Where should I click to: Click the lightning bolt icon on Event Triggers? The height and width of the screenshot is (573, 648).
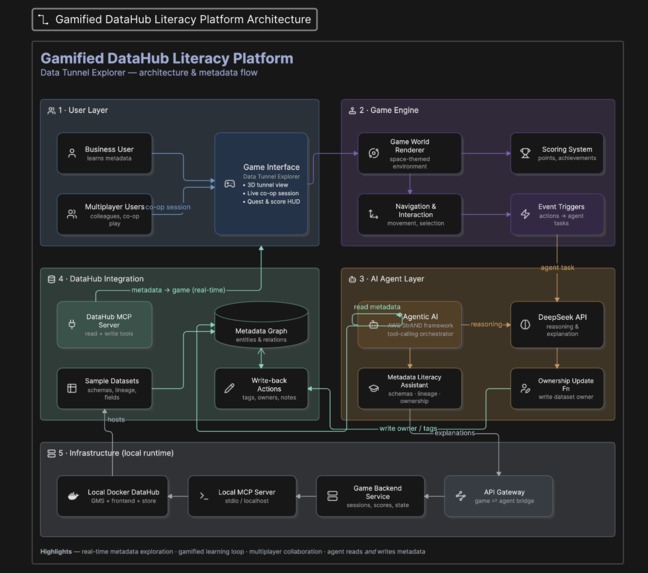click(x=525, y=214)
